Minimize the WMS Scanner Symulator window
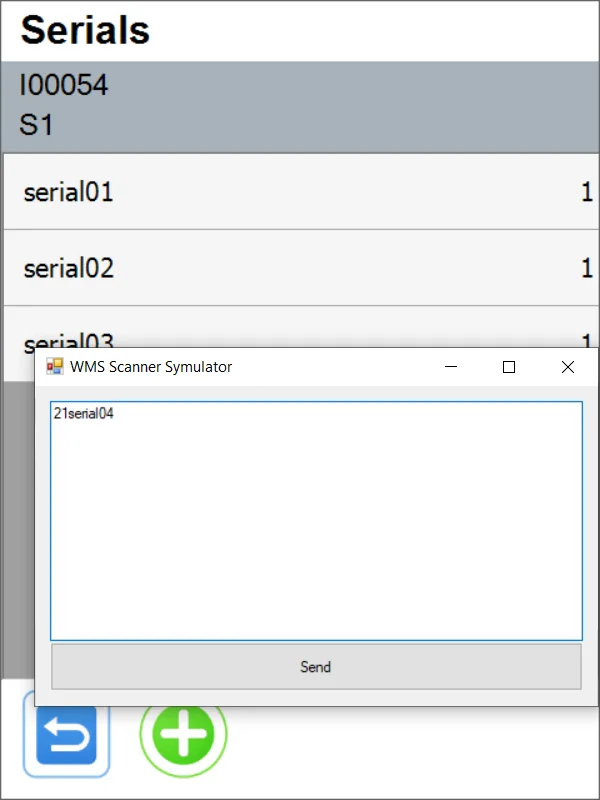The image size is (600, 800). (x=450, y=367)
